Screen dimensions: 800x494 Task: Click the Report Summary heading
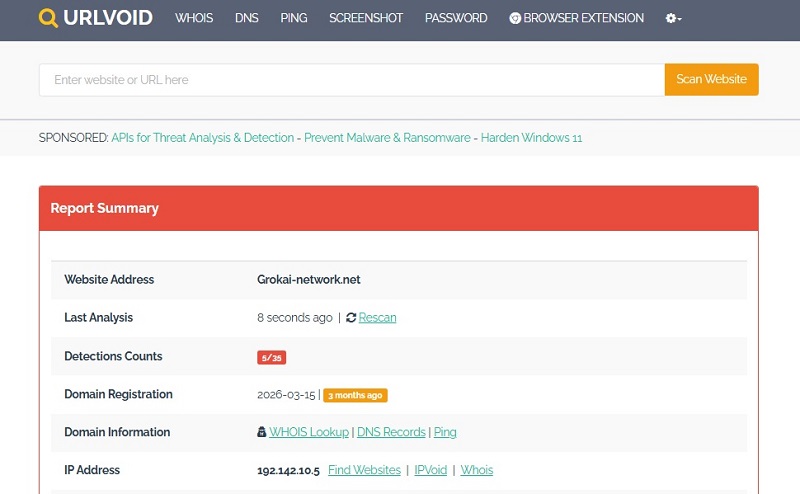pyautogui.click(x=105, y=208)
